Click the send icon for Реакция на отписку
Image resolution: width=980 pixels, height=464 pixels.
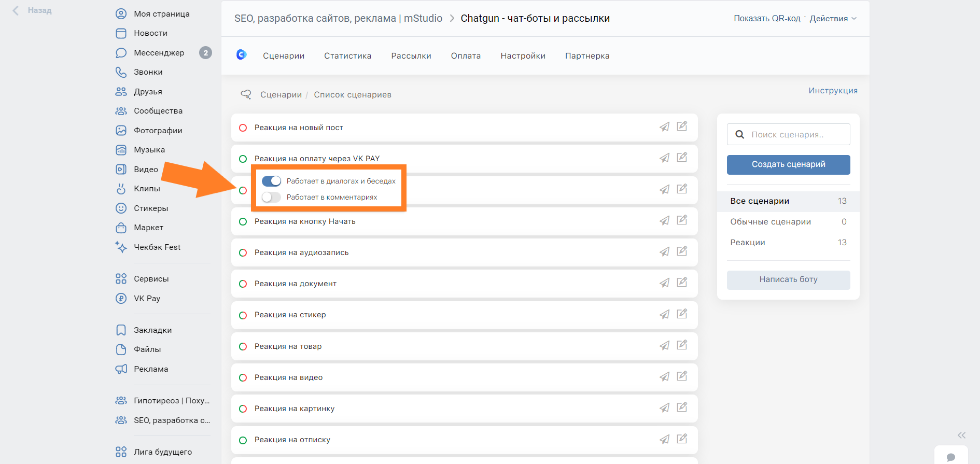tap(664, 440)
